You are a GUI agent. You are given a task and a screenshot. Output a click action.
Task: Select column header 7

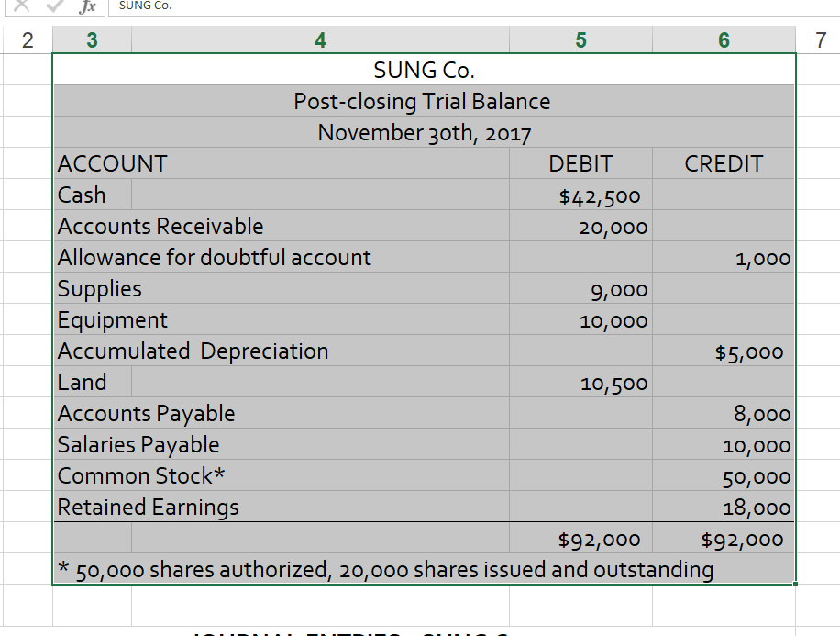point(820,40)
